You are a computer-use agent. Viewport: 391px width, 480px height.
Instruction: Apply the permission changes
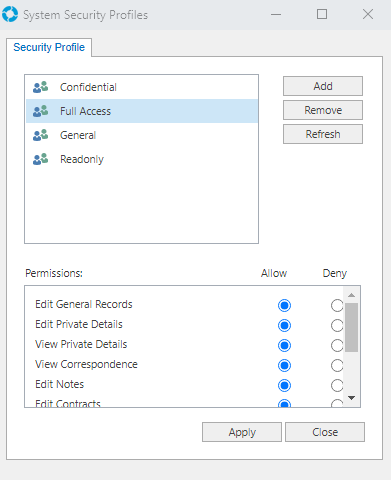point(242,432)
